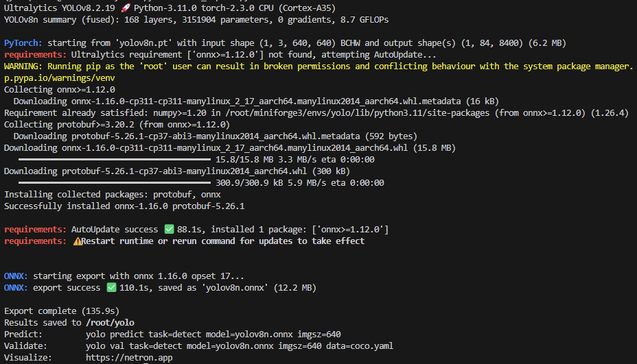
Task: Click the 'ONNX: starting export' line
Action: coord(124,276)
